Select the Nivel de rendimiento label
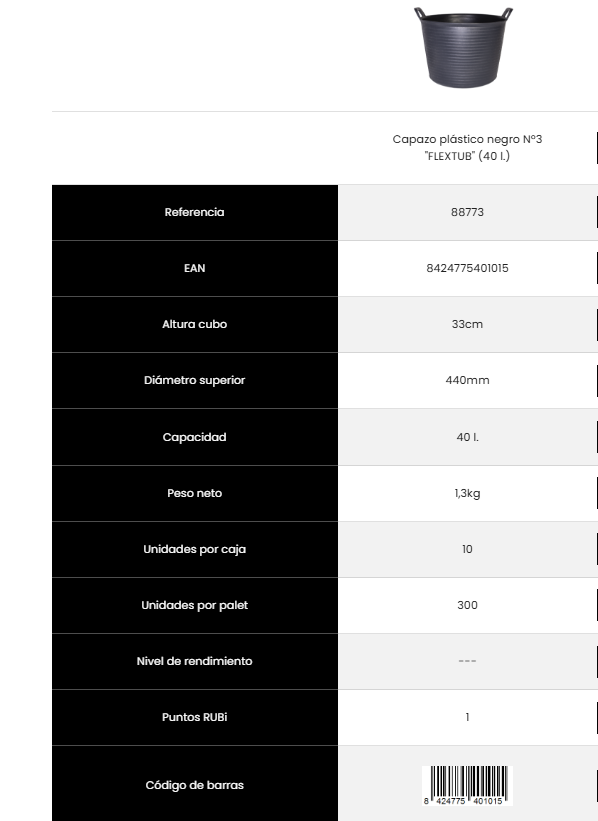The height and width of the screenshot is (821, 598). 195,661
